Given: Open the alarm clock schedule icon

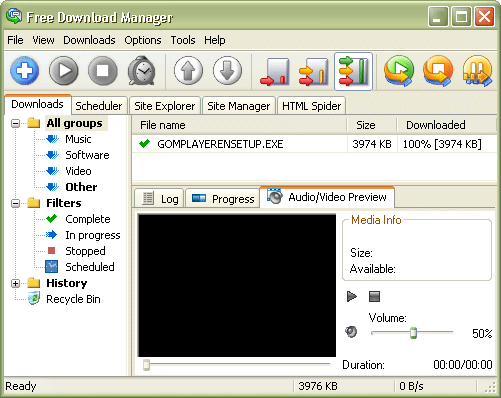Looking at the screenshot, I should 142,71.
